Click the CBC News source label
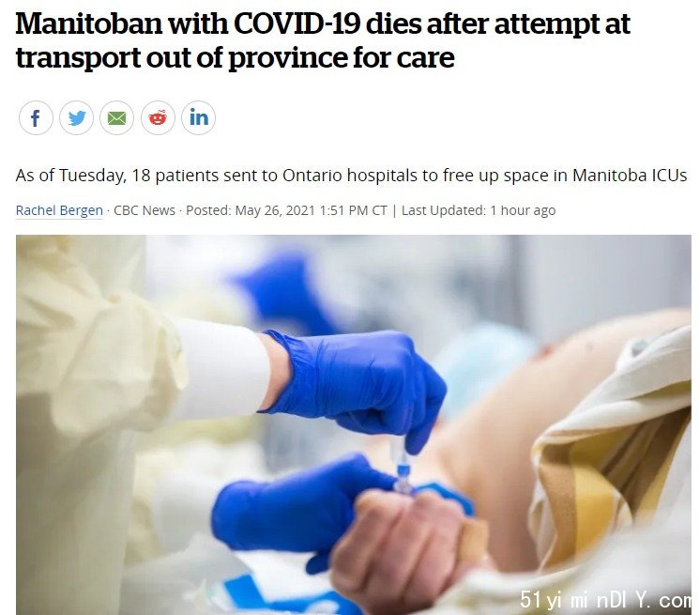 pyautogui.click(x=145, y=210)
